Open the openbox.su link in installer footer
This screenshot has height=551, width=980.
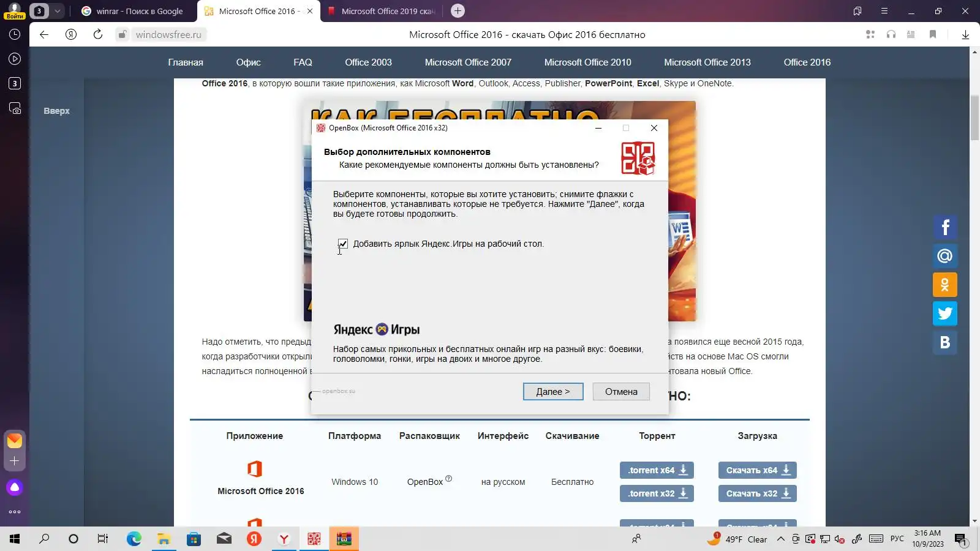tap(339, 391)
